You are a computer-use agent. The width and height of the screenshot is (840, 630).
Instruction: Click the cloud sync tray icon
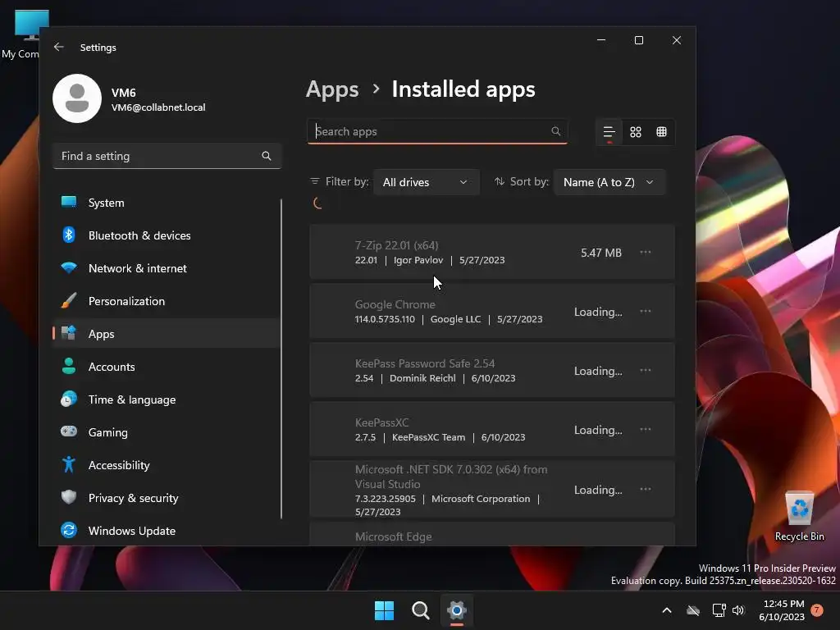(x=693, y=610)
